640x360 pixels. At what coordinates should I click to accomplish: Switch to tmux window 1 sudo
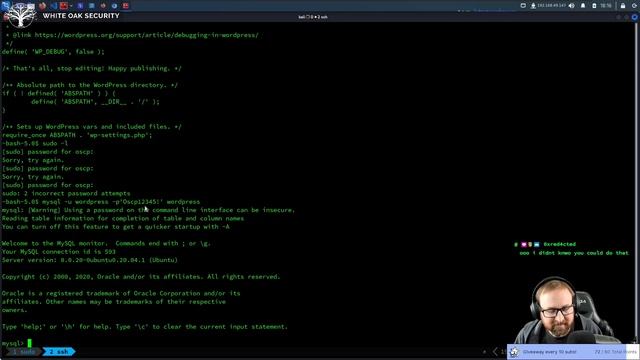pos(24,351)
